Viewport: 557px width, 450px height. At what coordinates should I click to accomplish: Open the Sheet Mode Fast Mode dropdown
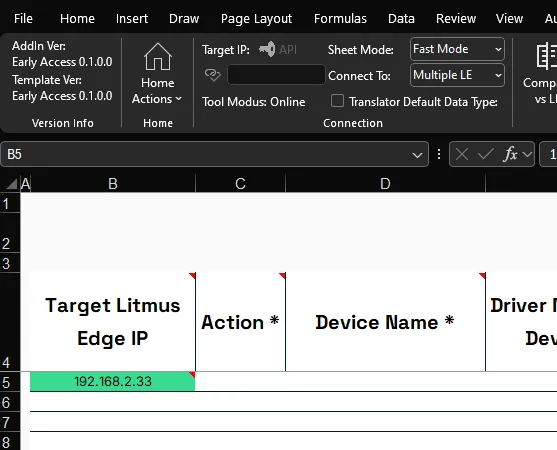[x=457, y=49]
